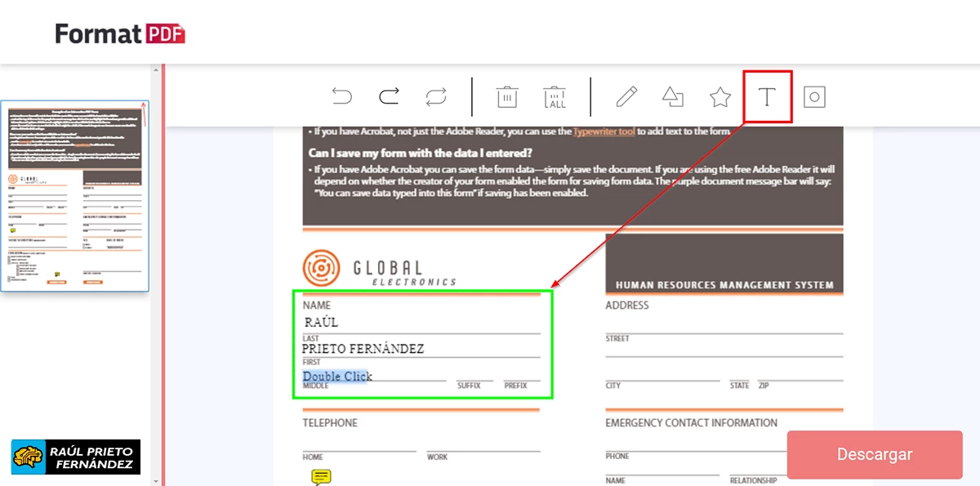The height and width of the screenshot is (486, 980).
Task: Open the delete tool
Action: click(506, 96)
